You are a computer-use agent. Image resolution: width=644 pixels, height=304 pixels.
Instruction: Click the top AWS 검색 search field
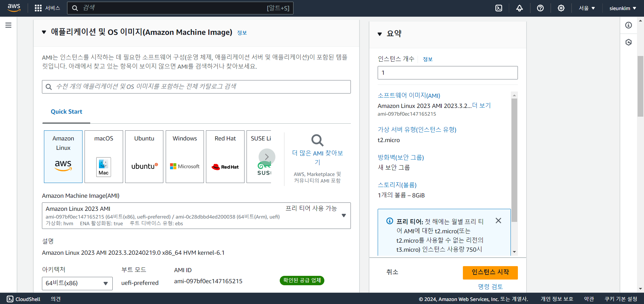(180, 8)
